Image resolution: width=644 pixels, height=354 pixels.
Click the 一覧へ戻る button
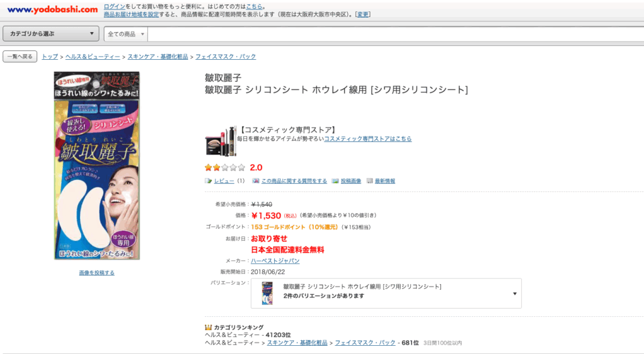[x=19, y=56]
